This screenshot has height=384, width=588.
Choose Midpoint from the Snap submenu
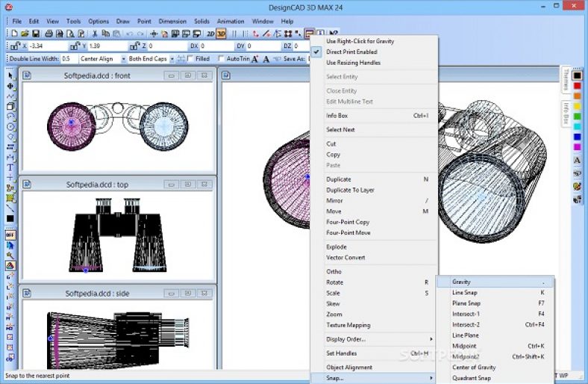464,346
